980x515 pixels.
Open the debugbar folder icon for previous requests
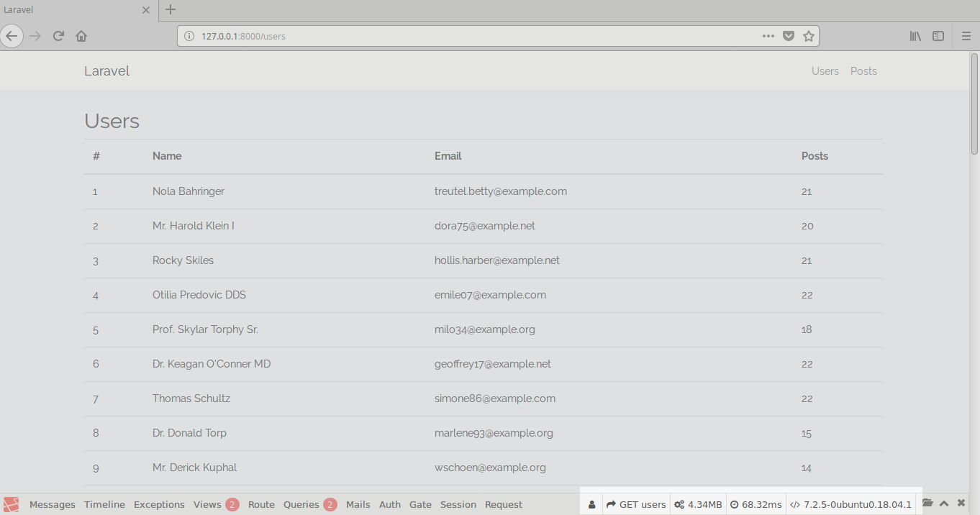tap(927, 503)
